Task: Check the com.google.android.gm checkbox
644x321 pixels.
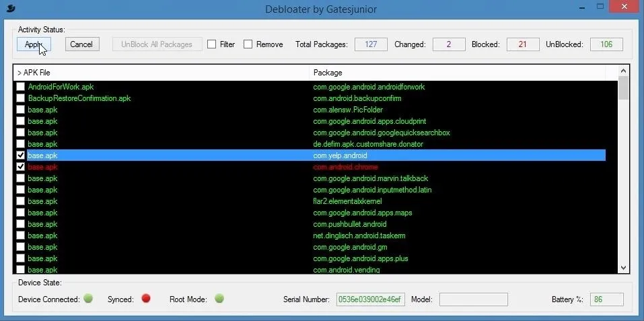Action: click(21, 247)
